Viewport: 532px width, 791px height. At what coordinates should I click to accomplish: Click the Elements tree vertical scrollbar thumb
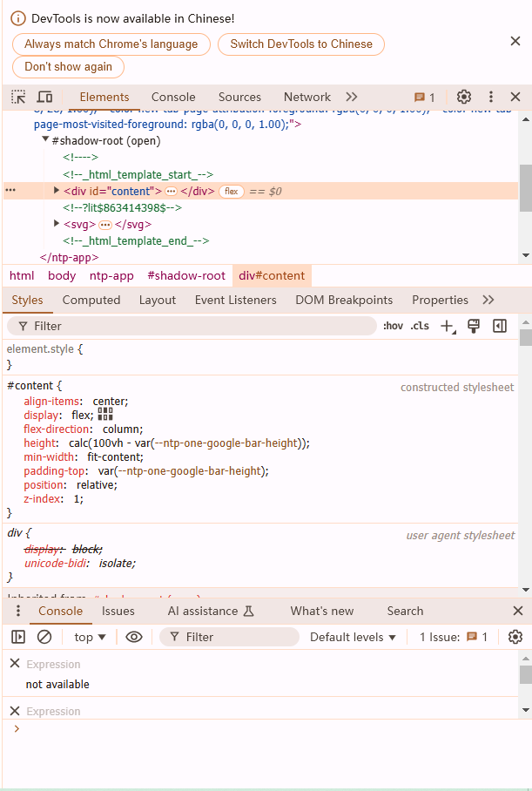click(525, 187)
